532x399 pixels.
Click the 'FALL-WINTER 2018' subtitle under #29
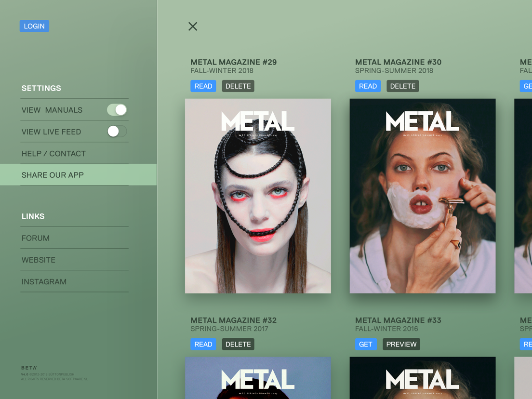[x=222, y=70]
